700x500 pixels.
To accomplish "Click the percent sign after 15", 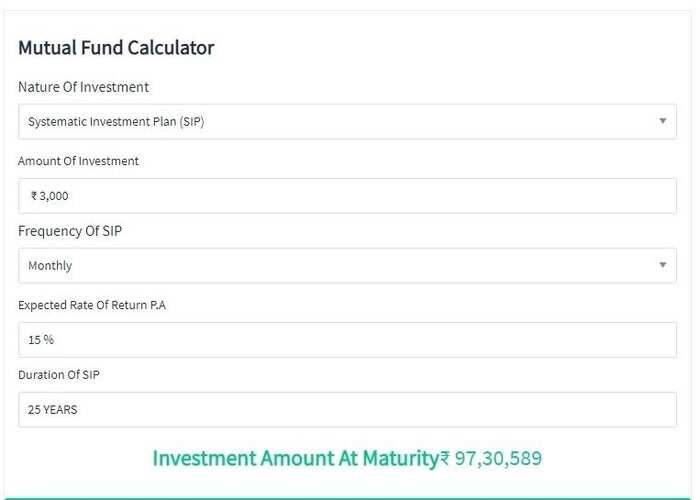I will point(49,340).
